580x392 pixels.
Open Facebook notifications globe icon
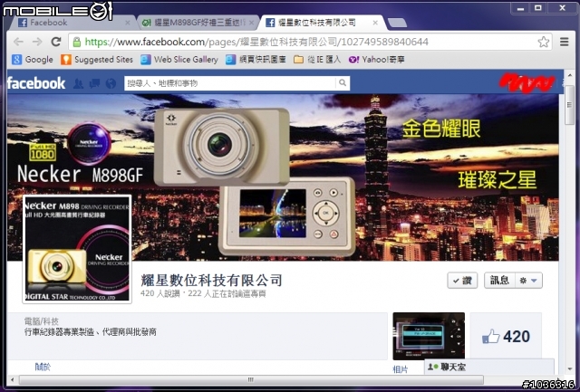111,83
